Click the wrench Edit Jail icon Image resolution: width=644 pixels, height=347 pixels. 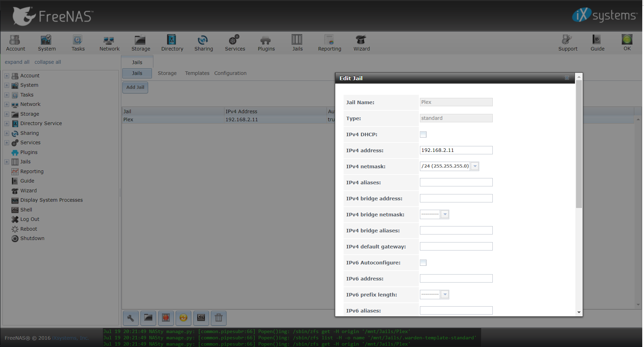coord(131,318)
